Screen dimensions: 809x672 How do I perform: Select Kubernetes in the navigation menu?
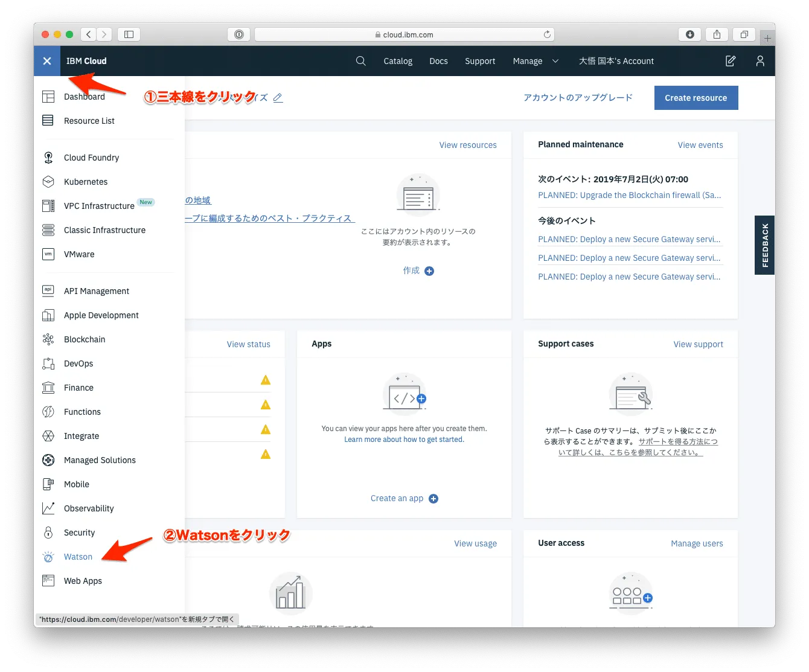[86, 182]
